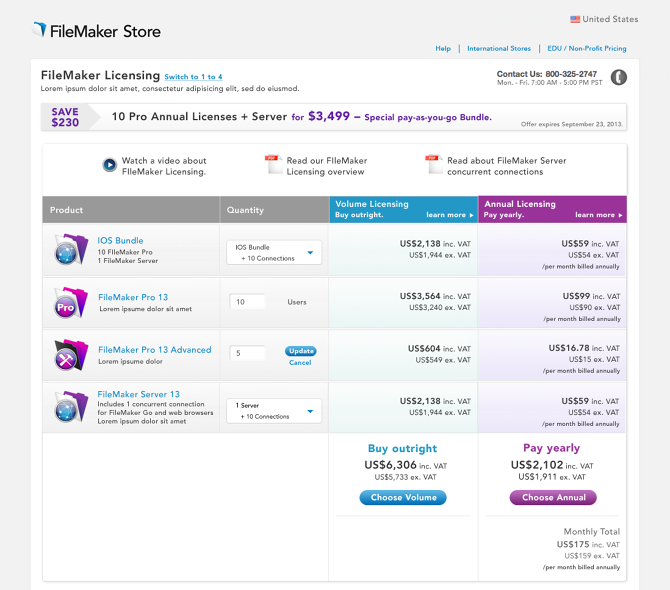670x590 pixels.
Task: Click the FileMaker Pro 13 quantity field
Action: pos(247,302)
